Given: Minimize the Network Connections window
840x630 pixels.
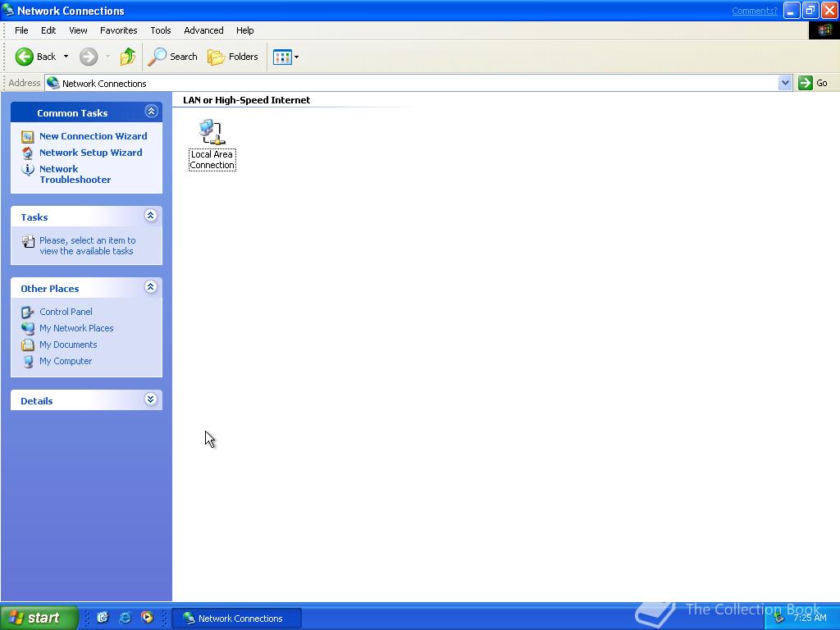Looking at the screenshot, I should coord(792,11).
